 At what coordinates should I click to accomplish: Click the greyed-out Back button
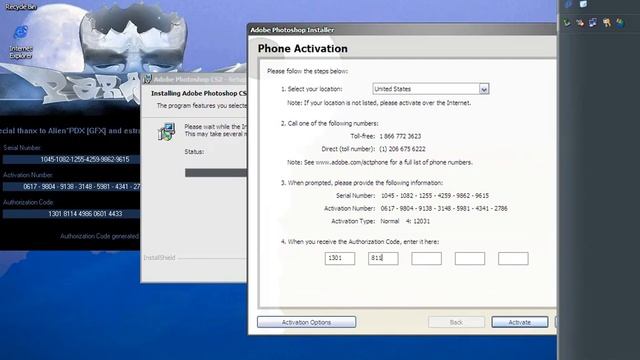456,322
